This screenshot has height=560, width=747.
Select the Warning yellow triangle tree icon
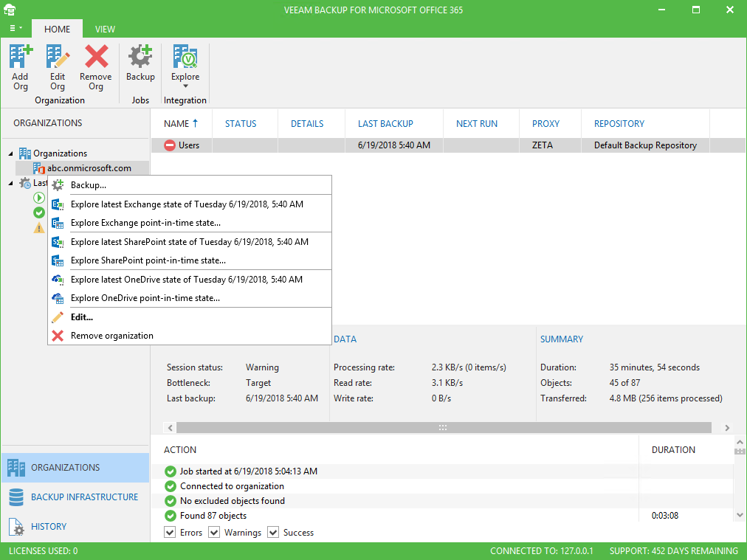click(39, 228)
